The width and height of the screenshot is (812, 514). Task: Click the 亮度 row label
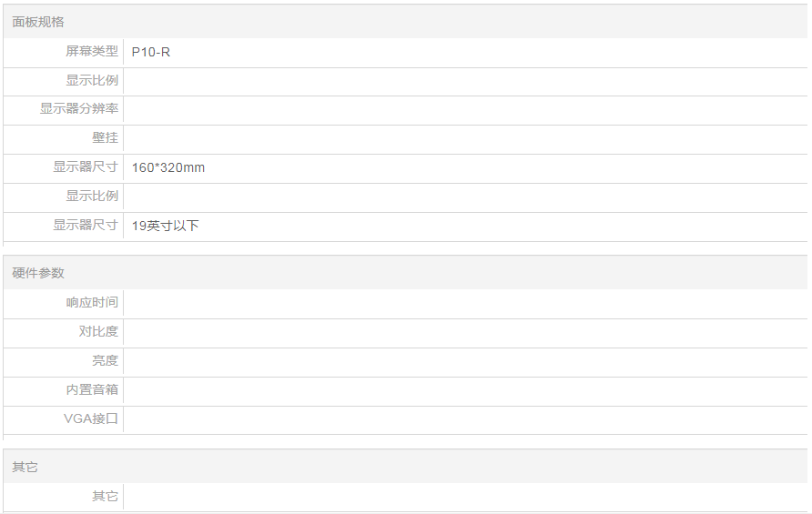click(x=106, y=361)
